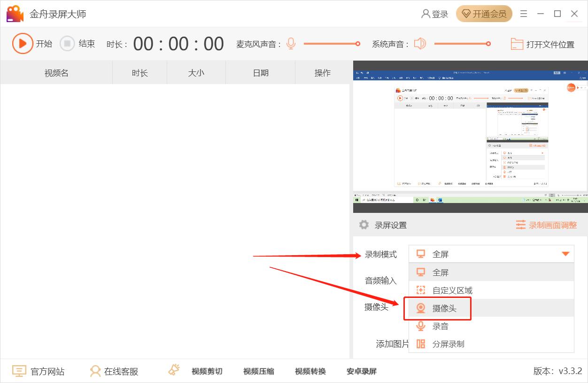588x383 pixels.
Task: Click the 开通会员 membership badge
Action: pyautogui.click(x=484, y=14)
